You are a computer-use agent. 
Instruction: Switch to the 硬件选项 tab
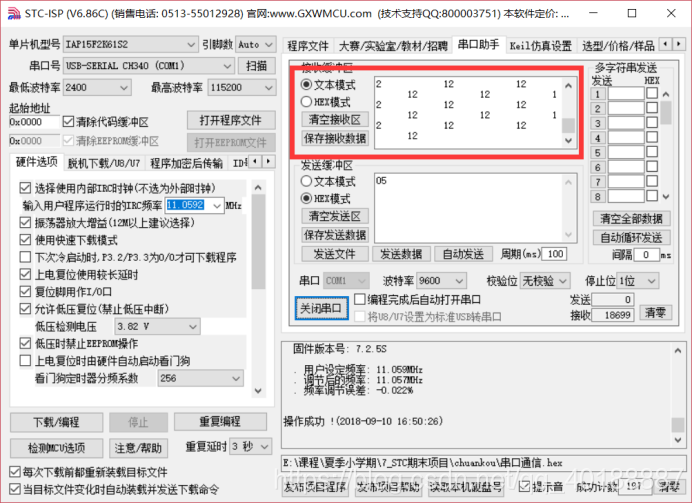coord(37,162)
